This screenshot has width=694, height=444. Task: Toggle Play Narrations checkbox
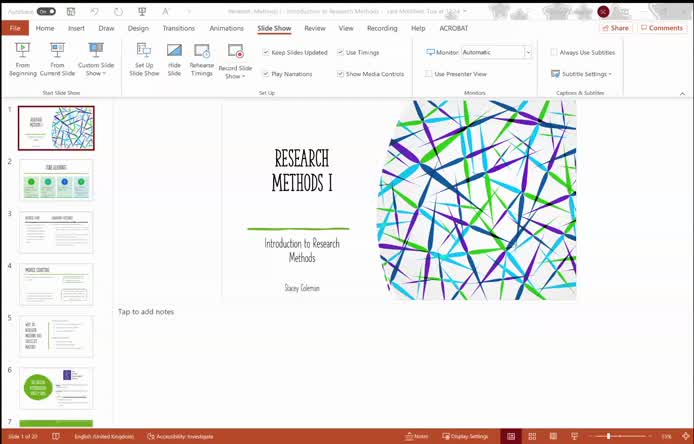click(x=266, y=74)
